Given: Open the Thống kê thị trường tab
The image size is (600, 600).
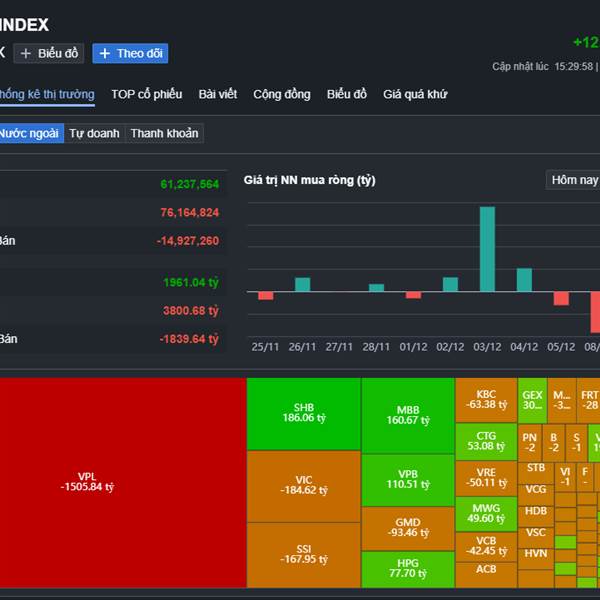Looking at the screenshot, I should coord(47,94).
